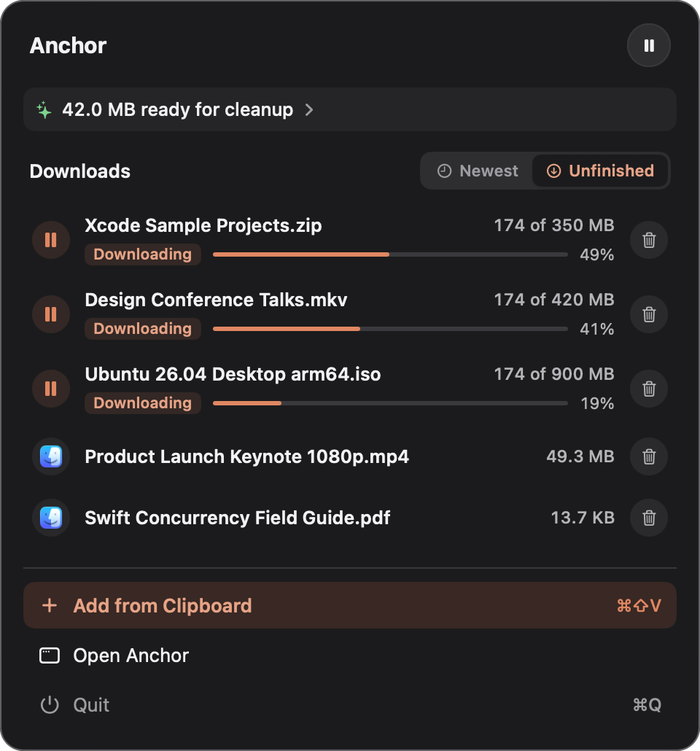Pause all downloads with the header pause button

coord(649,45)
